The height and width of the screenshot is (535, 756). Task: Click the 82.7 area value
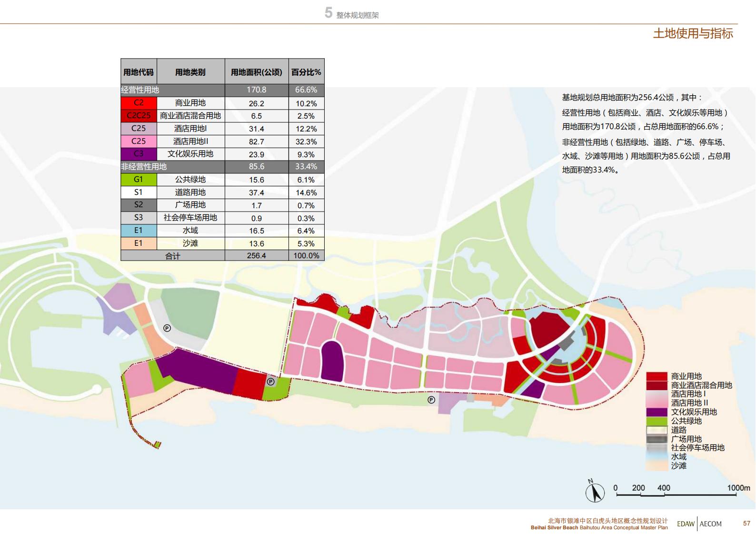click(x=257, y=141)
